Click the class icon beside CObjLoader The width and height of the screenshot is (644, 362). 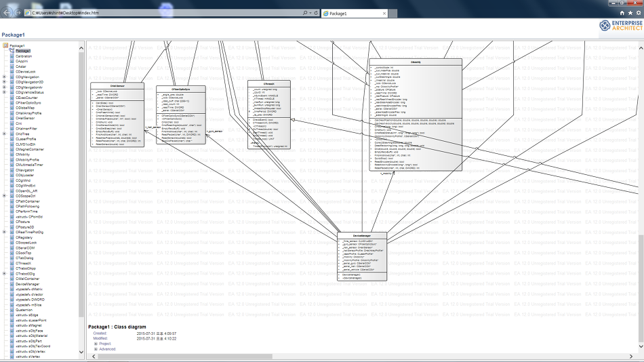coord(12,175)
